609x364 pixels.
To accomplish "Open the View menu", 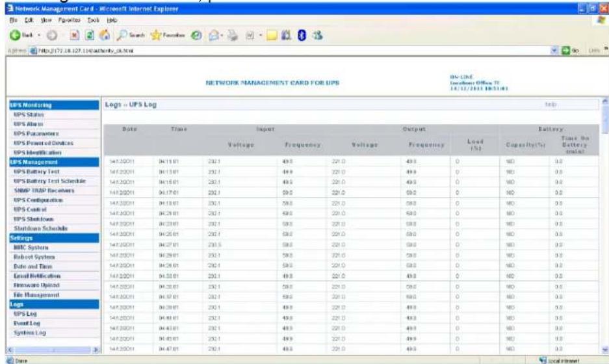I will [x=46, y=19].
